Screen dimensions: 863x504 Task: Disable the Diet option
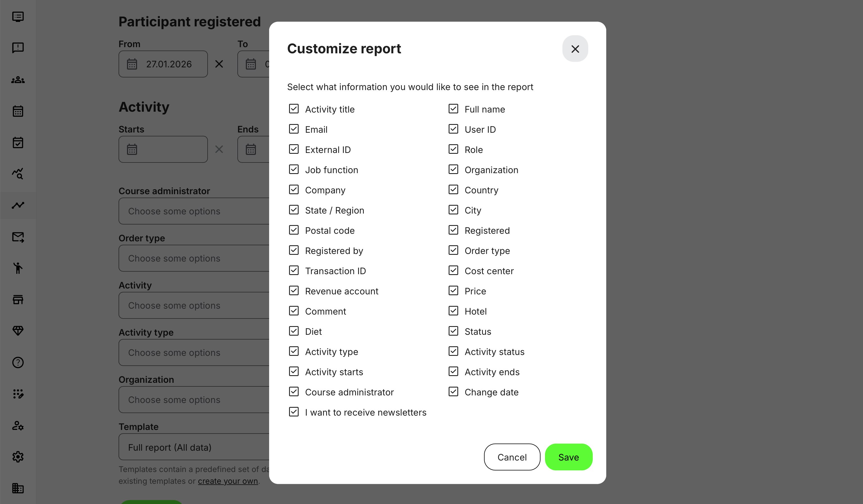(294, 331)
